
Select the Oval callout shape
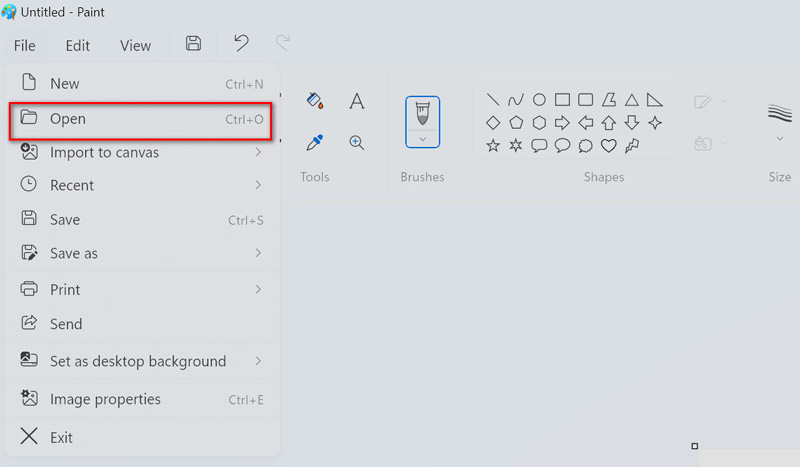click(x=562, y=145)
